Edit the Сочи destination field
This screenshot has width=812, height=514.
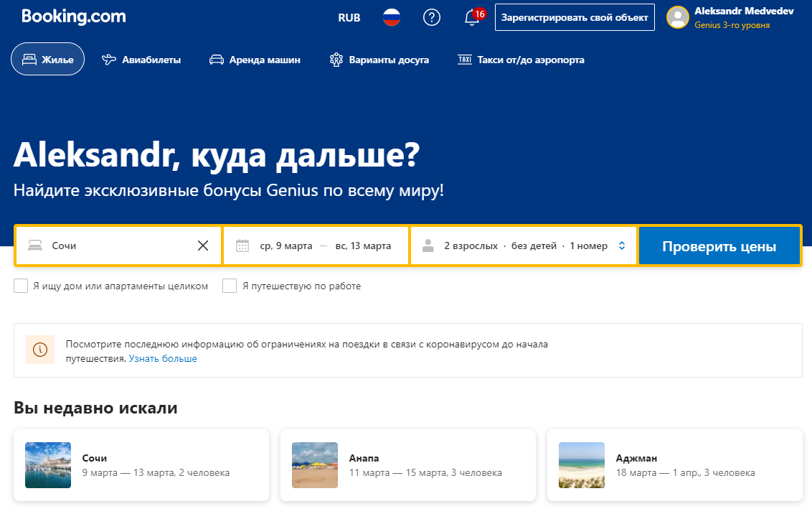click(x=118, y=246)
